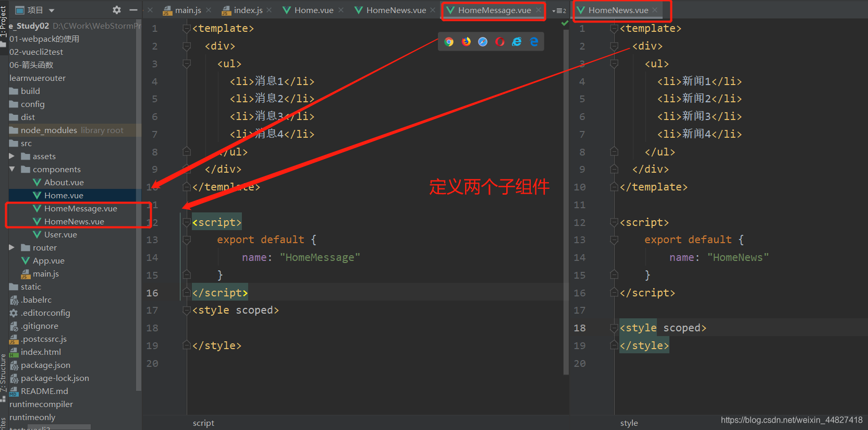The width and height of the screenshot is (868, 430).
Task: Fold template block in HomeMessage.vue
Action: click(x=186, y=28)
